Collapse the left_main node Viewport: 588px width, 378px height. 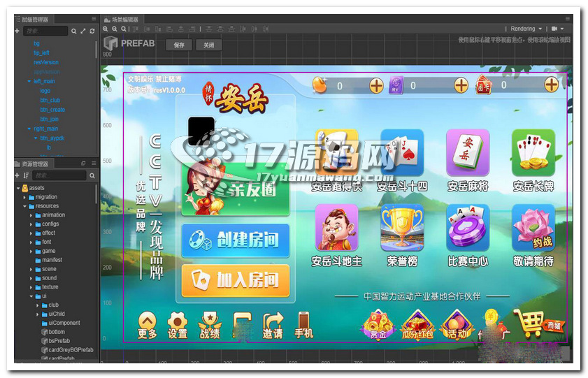tap(29, 81)
